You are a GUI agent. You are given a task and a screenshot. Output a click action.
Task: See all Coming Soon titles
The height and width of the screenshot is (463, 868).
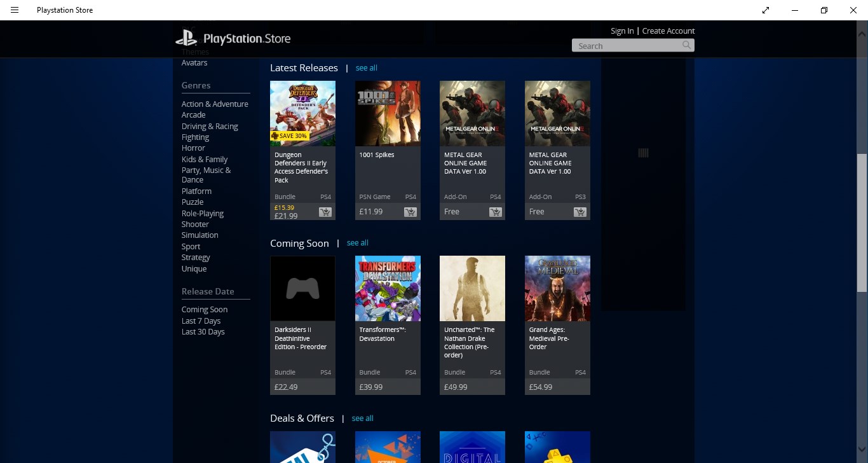(358, 243)
